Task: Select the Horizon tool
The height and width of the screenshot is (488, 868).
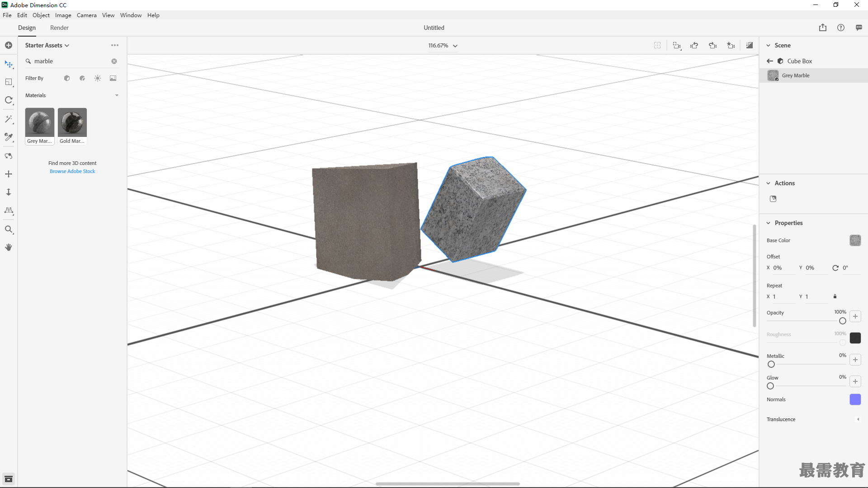Action: [x=9, y=211]
